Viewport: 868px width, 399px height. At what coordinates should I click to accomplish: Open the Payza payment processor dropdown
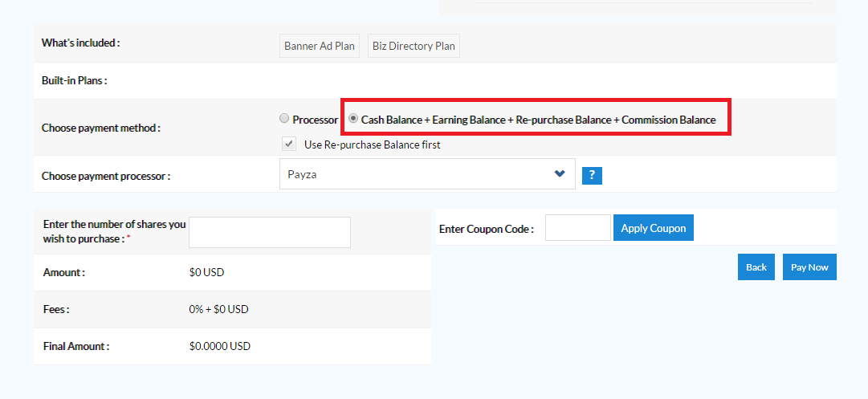(427, 174)
